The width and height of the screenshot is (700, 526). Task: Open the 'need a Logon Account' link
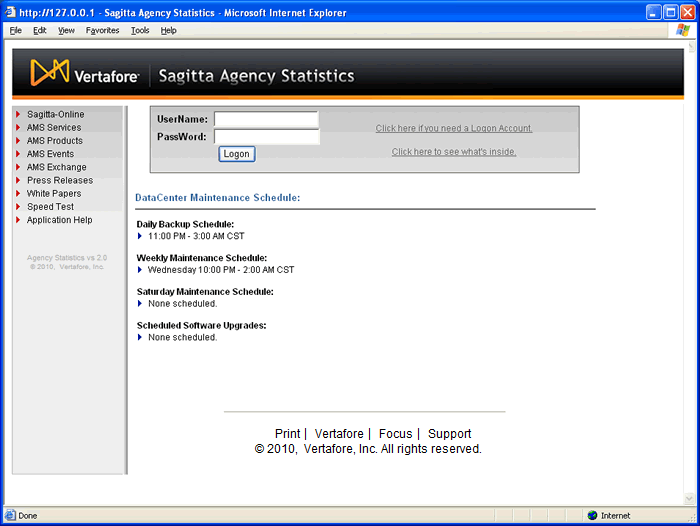coord(454,128)
